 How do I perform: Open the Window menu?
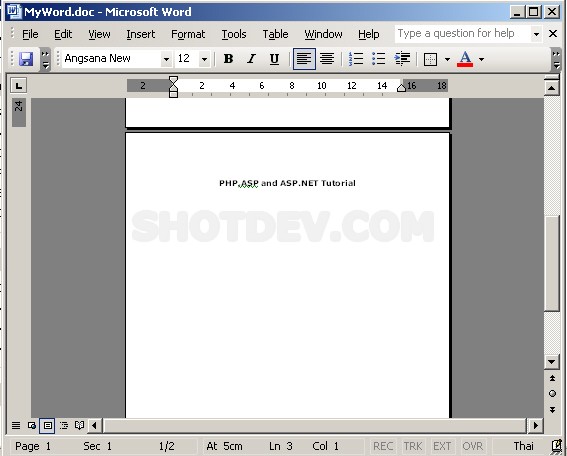323,34
